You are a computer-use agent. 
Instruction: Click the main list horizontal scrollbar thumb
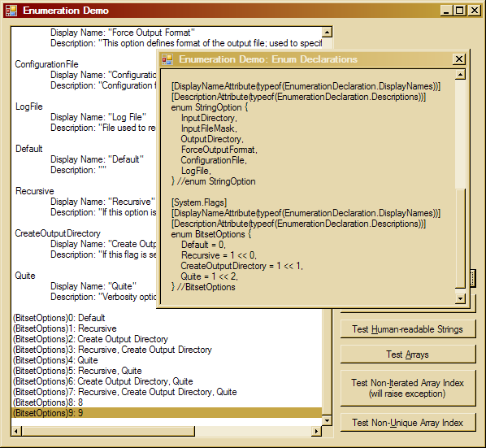pyautogui.click(x=108, y=431)
